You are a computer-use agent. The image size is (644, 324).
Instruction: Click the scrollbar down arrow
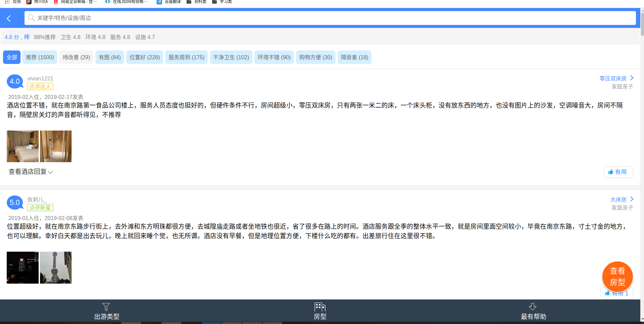point(642,319)
